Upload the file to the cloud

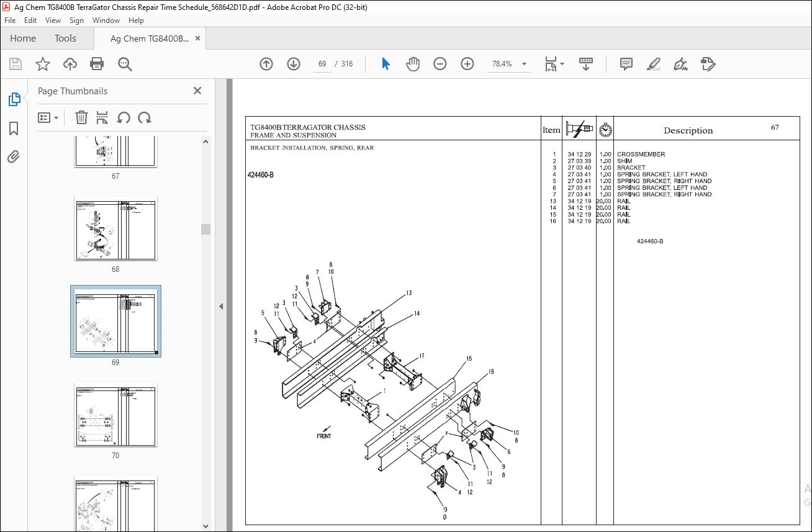click(70, 64)
